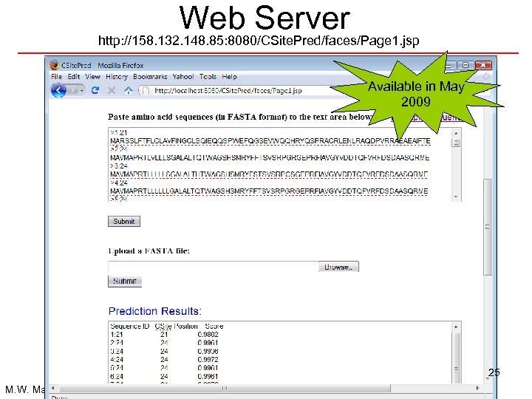Select the score value 0.9972
This screenshot has width=532, height=399.
pyautogui.click(x=208, y=360)
